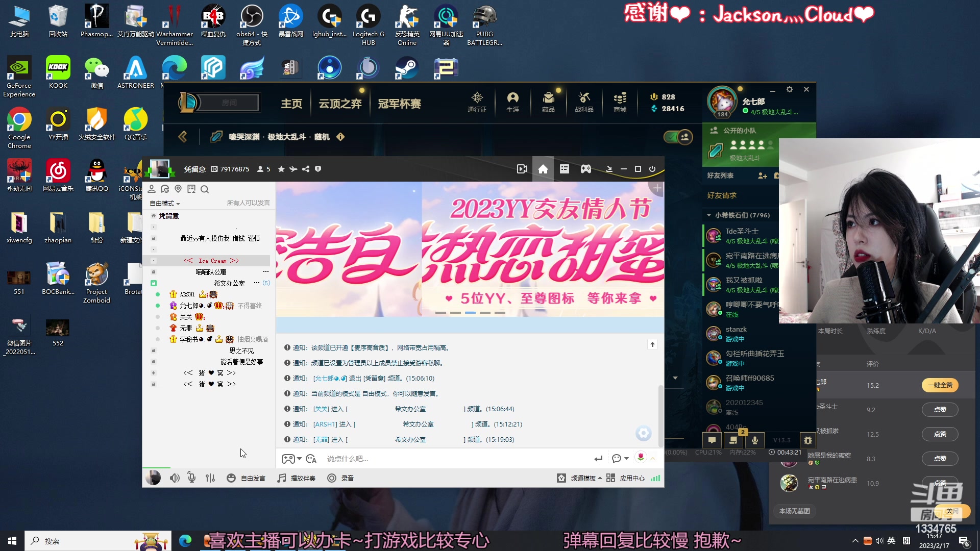Screen dimensions: 980x551
Task: Collapse the 小希铁石们 friends group
Action: tap(709, 215)
